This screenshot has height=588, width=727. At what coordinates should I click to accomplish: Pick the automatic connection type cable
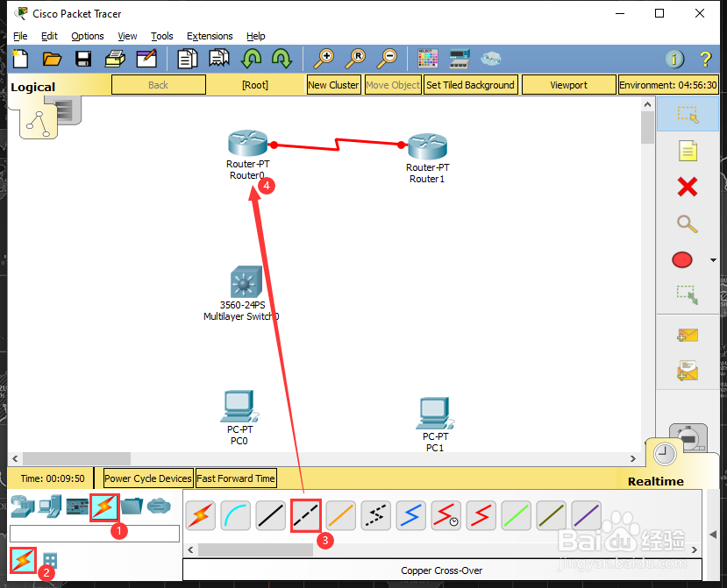click(x=200, y=515)
